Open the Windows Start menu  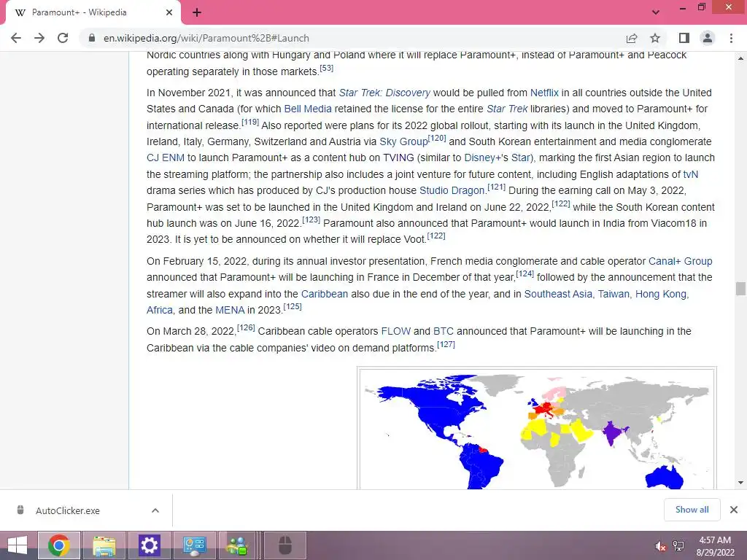pos(18,545)
